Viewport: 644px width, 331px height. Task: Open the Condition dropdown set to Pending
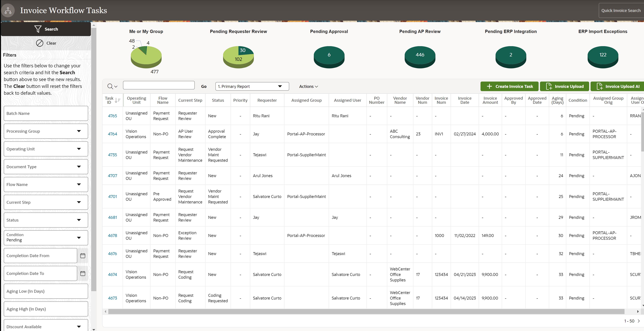tap(46, 238)
